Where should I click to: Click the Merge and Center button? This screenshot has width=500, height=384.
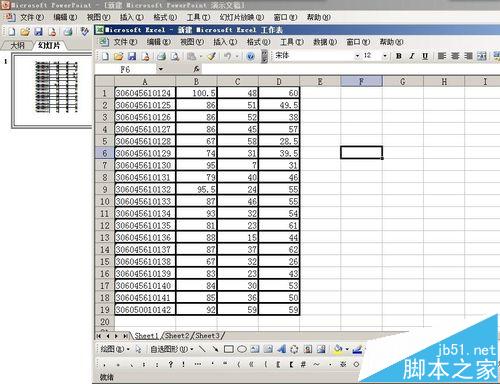coord(482,56)
